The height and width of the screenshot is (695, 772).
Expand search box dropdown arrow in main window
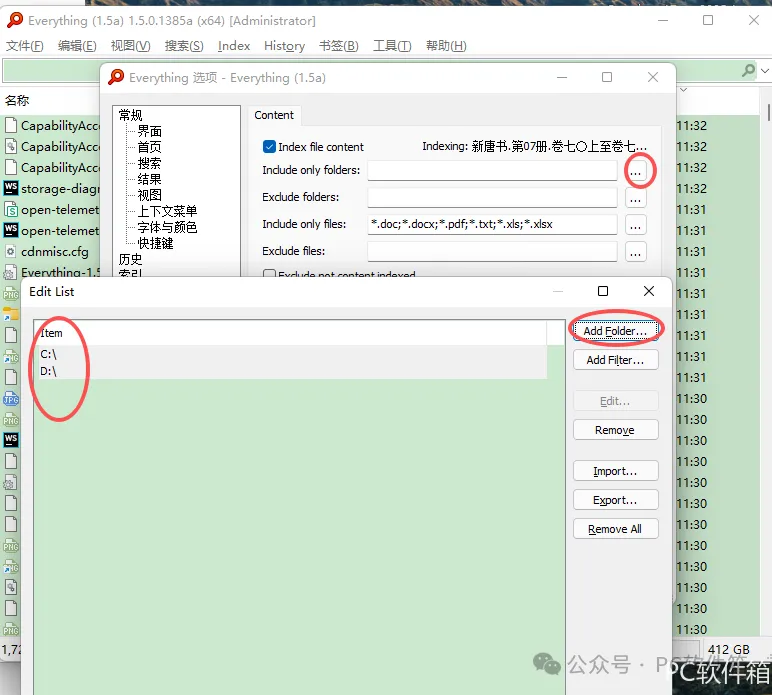point(765,71)
